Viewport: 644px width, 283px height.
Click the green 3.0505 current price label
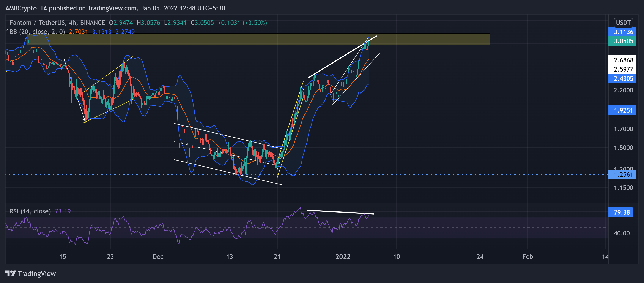tap(622, 41)
